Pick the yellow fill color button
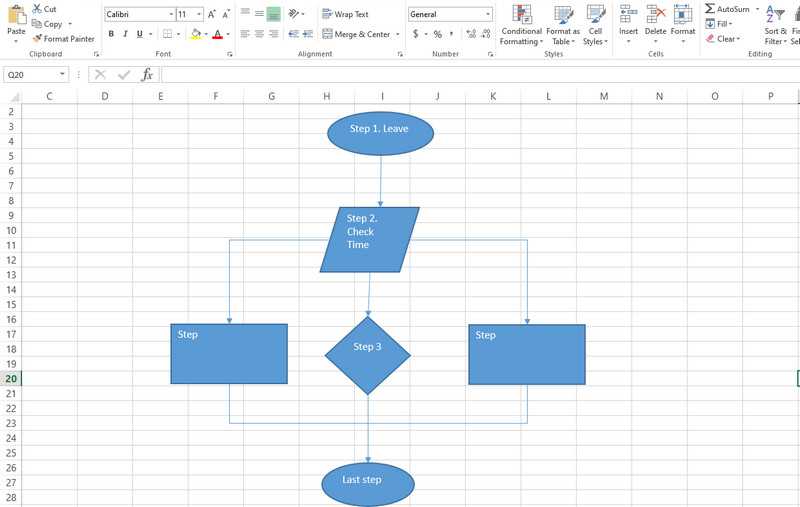The height and width of the screenshot is (507, 800). click(196, 34)
